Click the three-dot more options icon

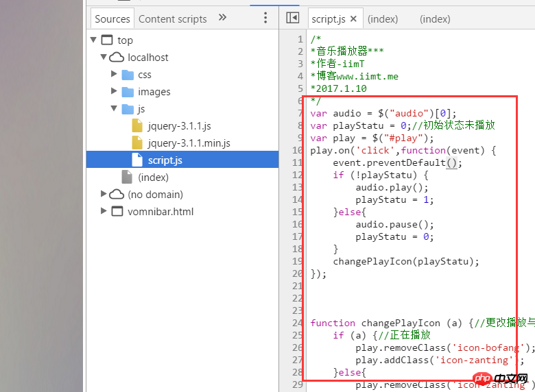(265, 18)
